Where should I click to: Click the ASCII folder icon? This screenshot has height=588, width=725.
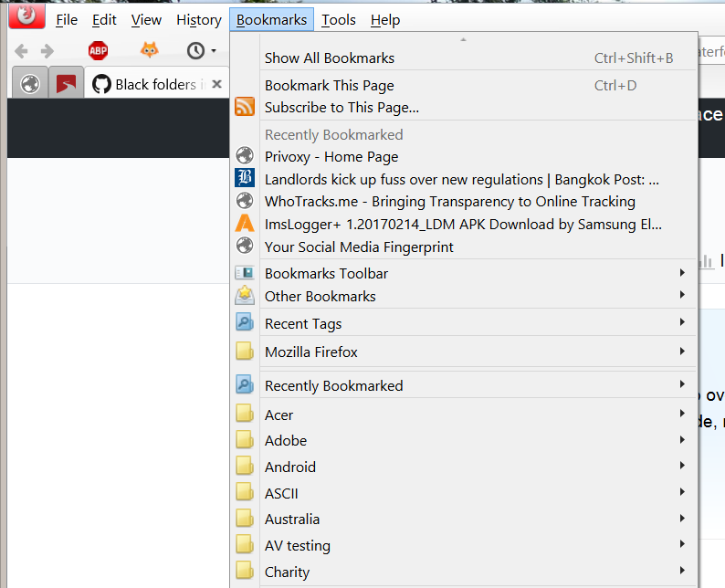[x=245, y=492]
